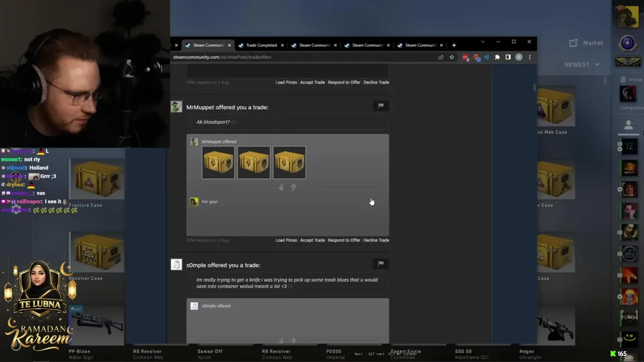
Task: Click the Negev Ultralight item label
Action: [530, 354]
